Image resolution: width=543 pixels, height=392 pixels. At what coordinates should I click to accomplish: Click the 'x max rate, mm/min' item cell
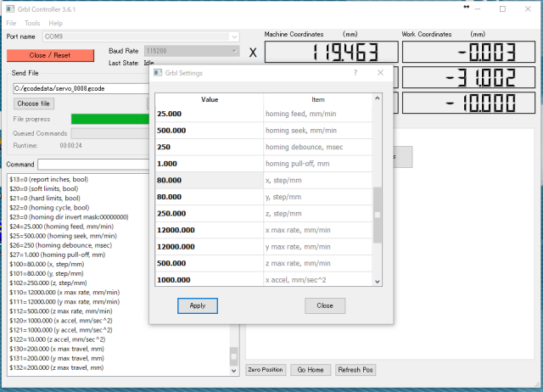click(x=318, y=230)
